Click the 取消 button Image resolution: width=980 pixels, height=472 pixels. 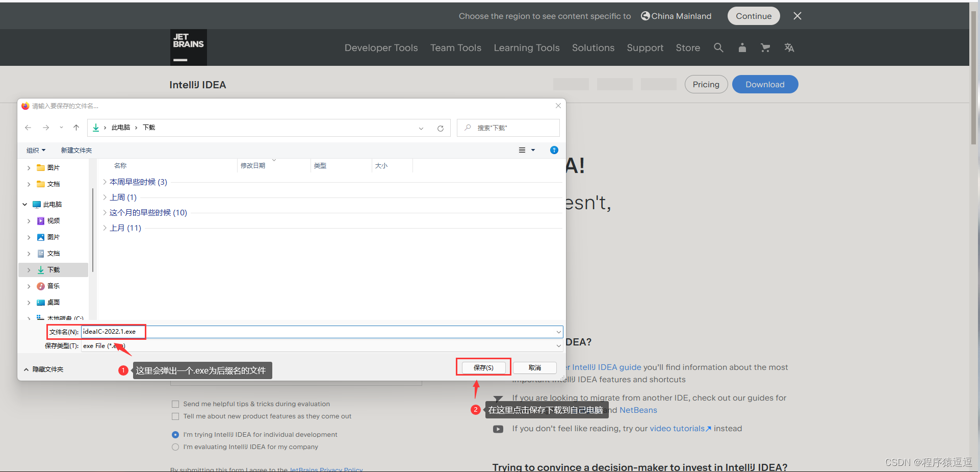535,367
